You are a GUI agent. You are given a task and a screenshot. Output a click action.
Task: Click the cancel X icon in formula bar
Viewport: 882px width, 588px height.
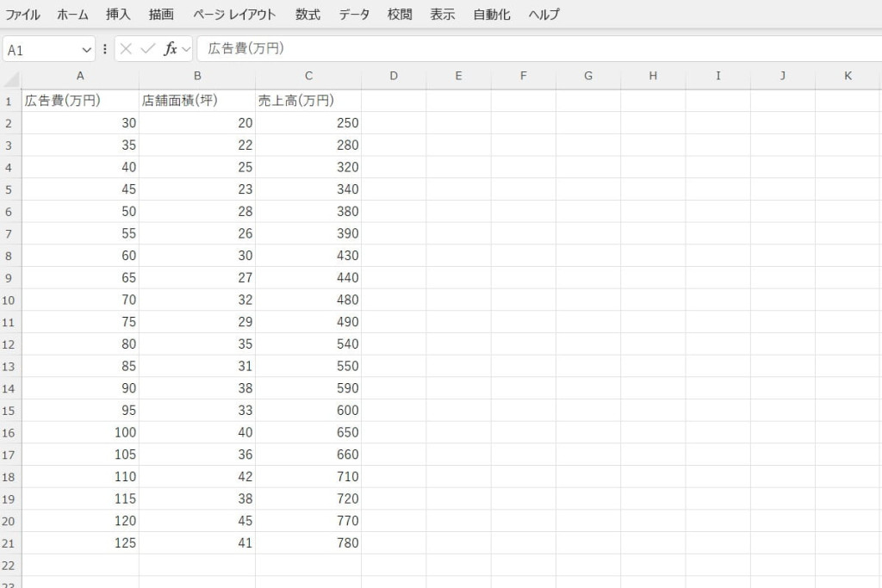pos(127,49)
